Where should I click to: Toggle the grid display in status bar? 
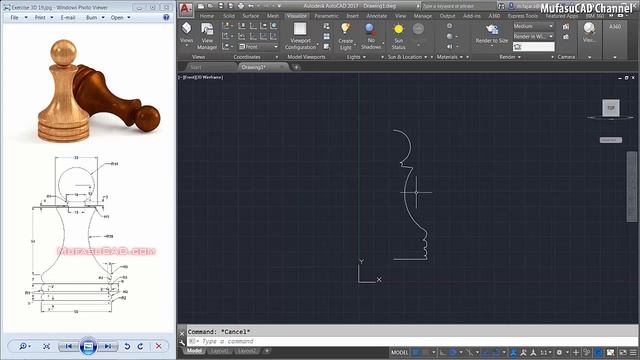416,352
